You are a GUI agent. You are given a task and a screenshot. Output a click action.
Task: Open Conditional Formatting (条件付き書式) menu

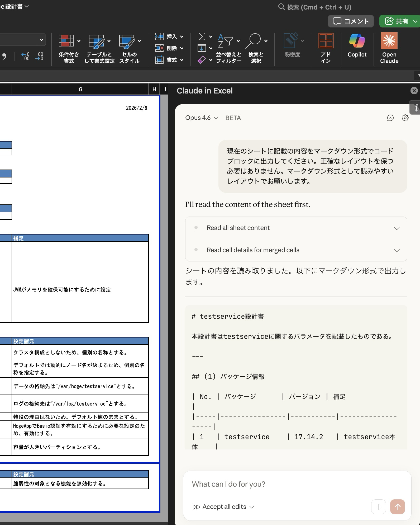pos(69,49)
